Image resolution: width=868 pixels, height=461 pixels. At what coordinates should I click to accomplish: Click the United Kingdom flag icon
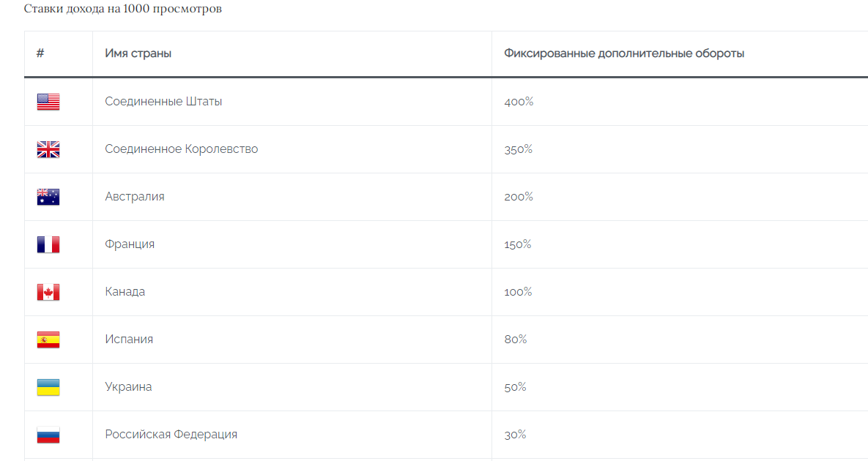[48, 149]
